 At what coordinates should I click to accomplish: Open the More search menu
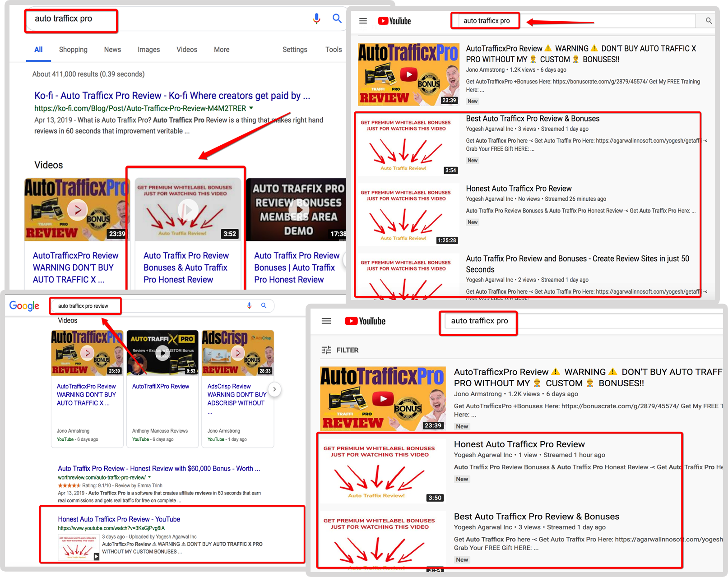point(222,50)
